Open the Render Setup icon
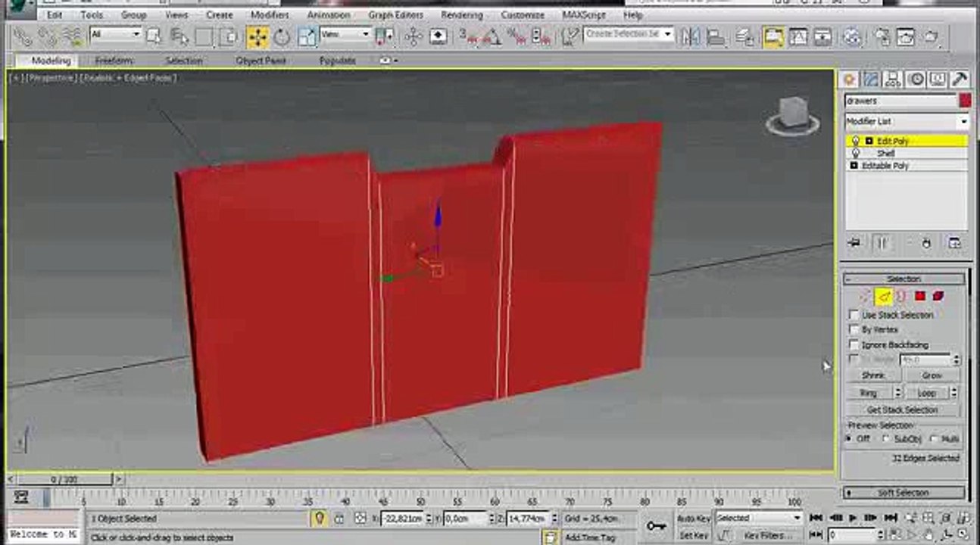The image size is (980, 545). click(x=882, y=36)
